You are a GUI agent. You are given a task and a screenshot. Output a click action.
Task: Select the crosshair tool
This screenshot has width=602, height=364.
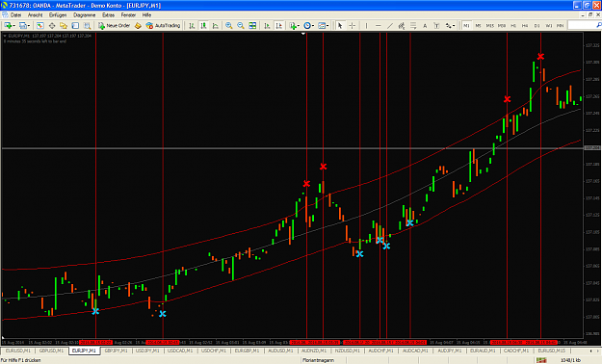pos(352,25)
